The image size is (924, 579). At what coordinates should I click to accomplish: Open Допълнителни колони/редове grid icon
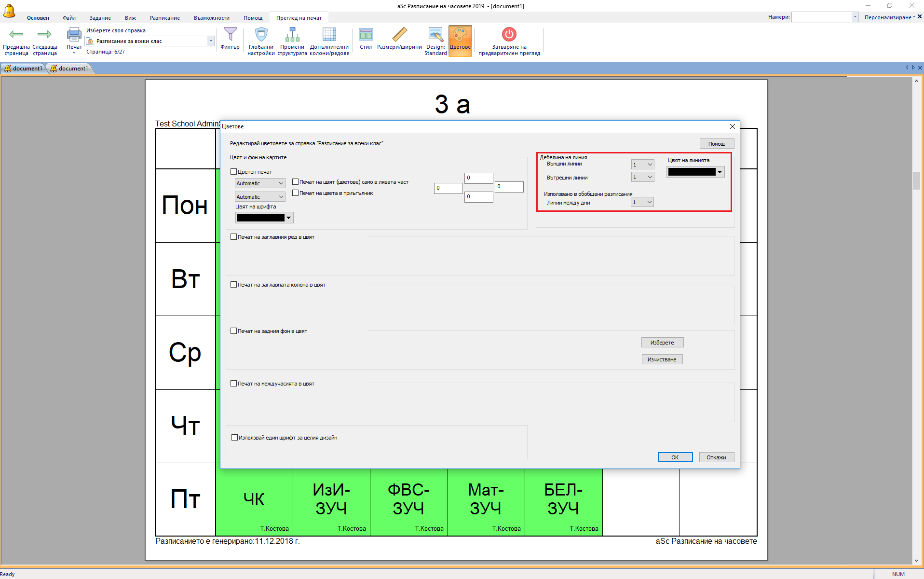[329, 35]
